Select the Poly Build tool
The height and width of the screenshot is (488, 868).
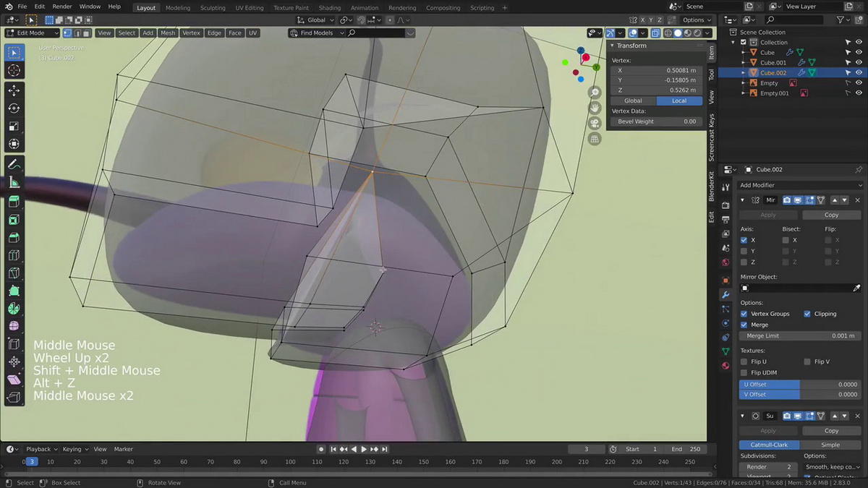click(14, 291)
